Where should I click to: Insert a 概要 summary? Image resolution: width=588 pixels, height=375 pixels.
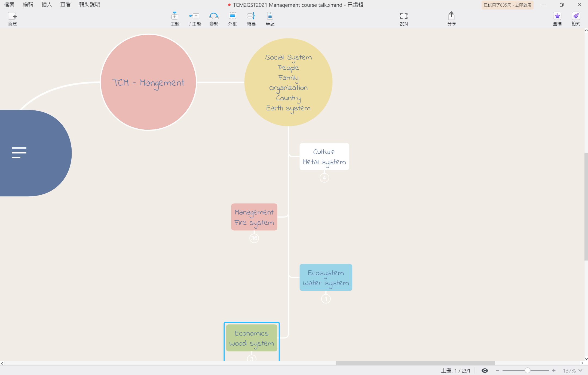coord(251,18)
